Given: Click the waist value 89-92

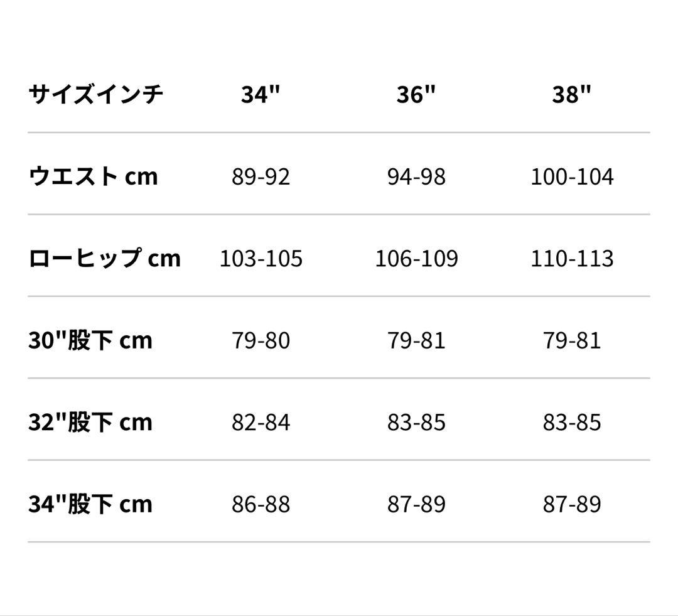Looking at the screenshot, I should pyautogui.click(x=261, y=176).
